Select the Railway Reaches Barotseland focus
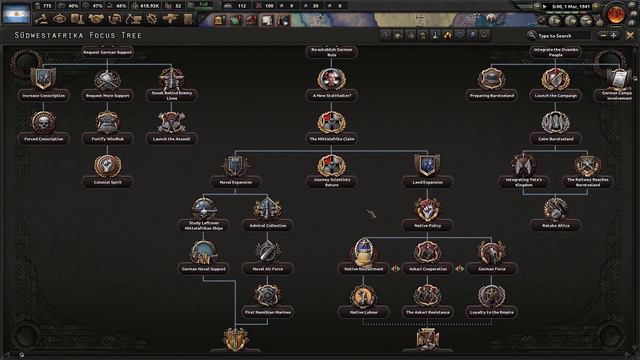This screenshot has width=640, height=360. click(x=587, y=171)
